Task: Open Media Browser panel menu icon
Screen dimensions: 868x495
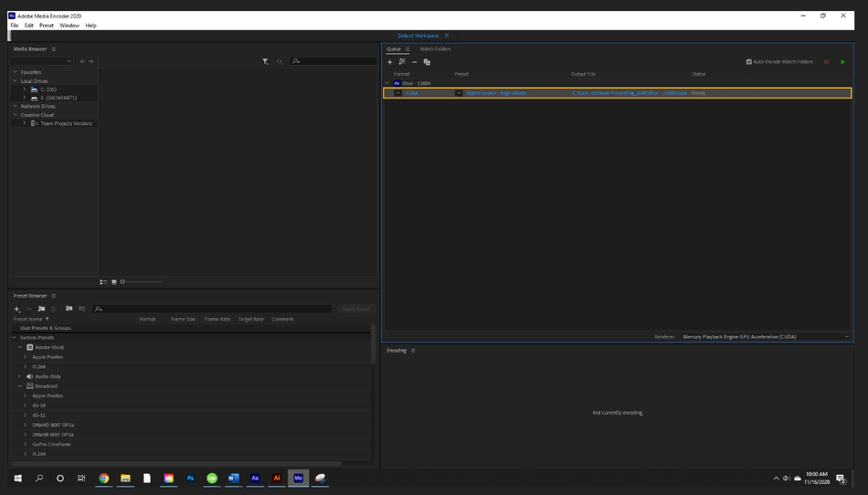Action: click(x=54, y=49)
